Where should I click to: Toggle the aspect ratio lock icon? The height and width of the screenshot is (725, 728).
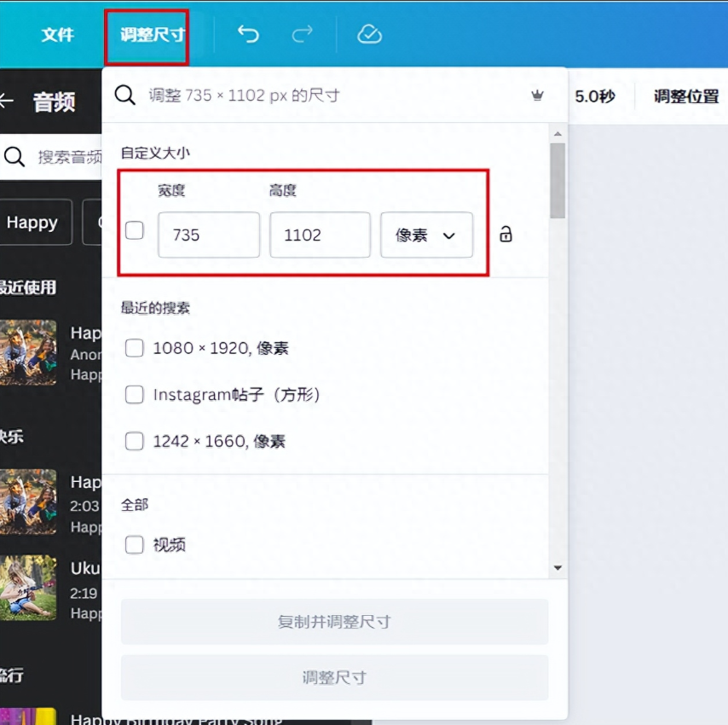coord(506,235)
